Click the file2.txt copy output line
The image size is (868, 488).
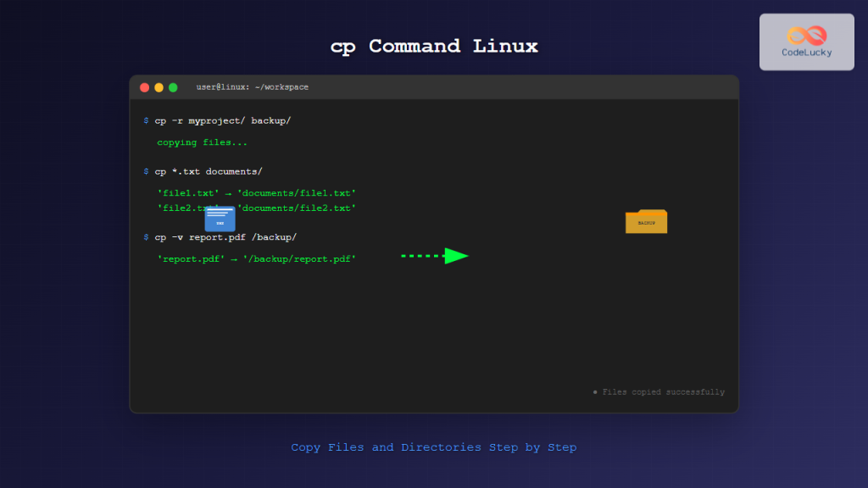coord(255,208)
